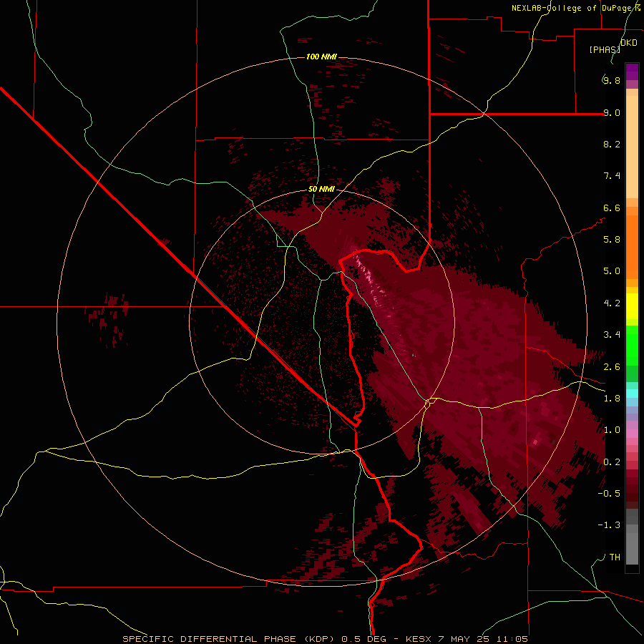644x644 pixels.
Task: Pick the cyan color scale segment
Action: pos(632,394)
